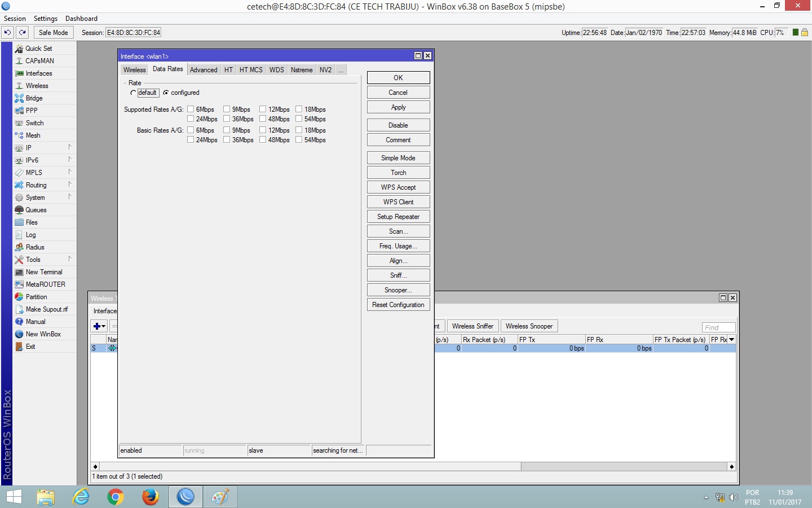Click the OK button
This screenshot has height=508, width=812.
pos(398,78)
